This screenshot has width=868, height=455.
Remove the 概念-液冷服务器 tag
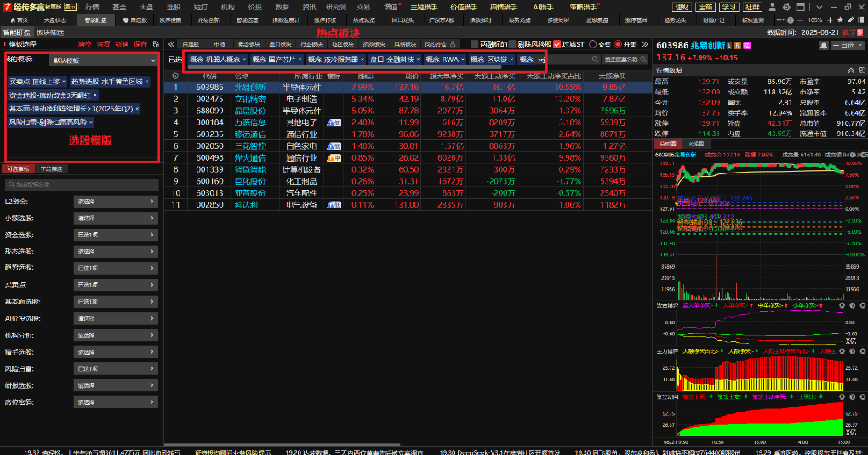click(x=363, y=60)
